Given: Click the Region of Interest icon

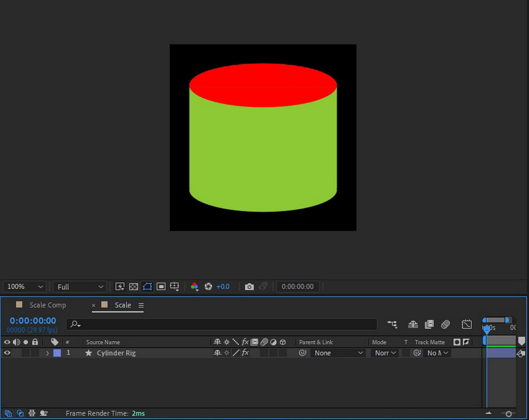Looking at the screenshot, I should click(x=161, y=287).
